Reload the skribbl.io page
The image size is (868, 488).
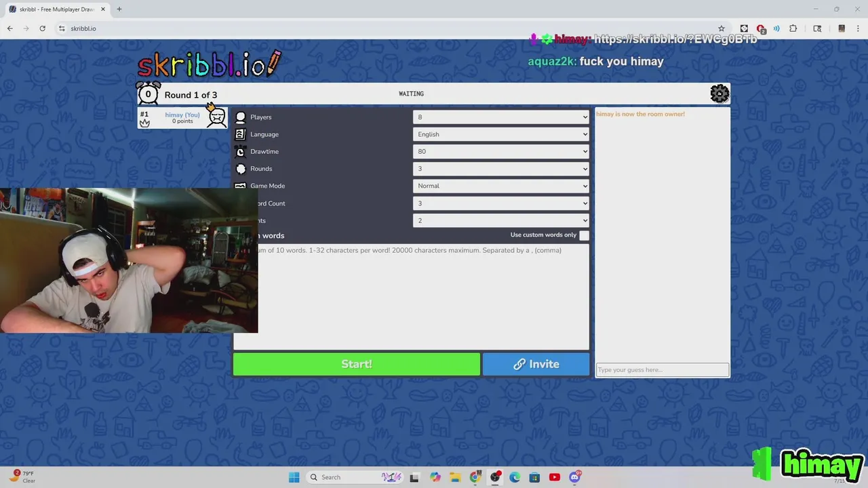click(42, 28)
